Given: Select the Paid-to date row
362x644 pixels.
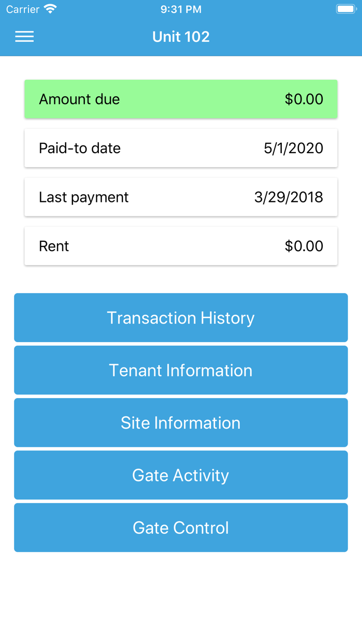Looking at the screenshot, I should pyautogui.click(x=181, y=148).
